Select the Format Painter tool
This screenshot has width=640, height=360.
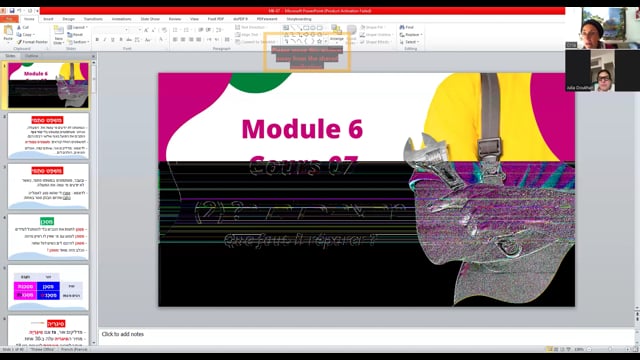pos(32,42)
